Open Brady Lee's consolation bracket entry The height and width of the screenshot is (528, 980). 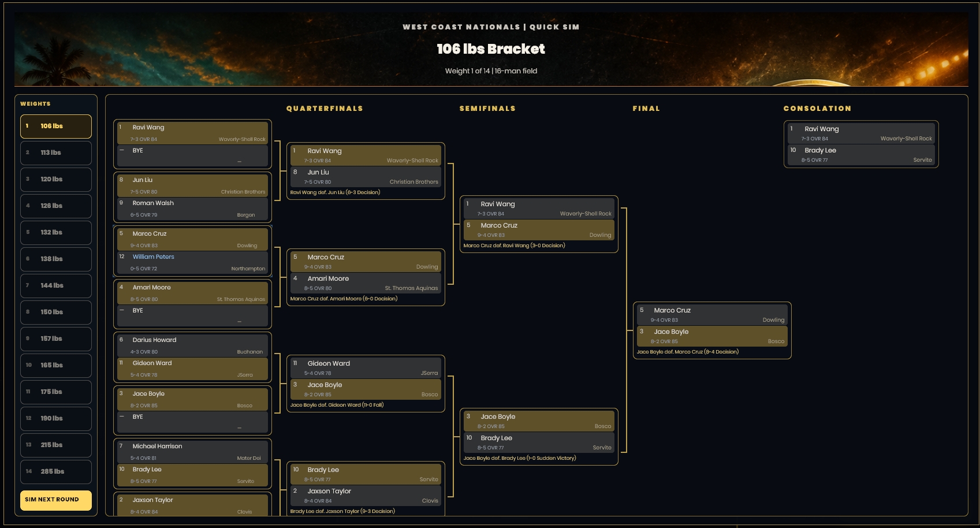coord(861,155)
